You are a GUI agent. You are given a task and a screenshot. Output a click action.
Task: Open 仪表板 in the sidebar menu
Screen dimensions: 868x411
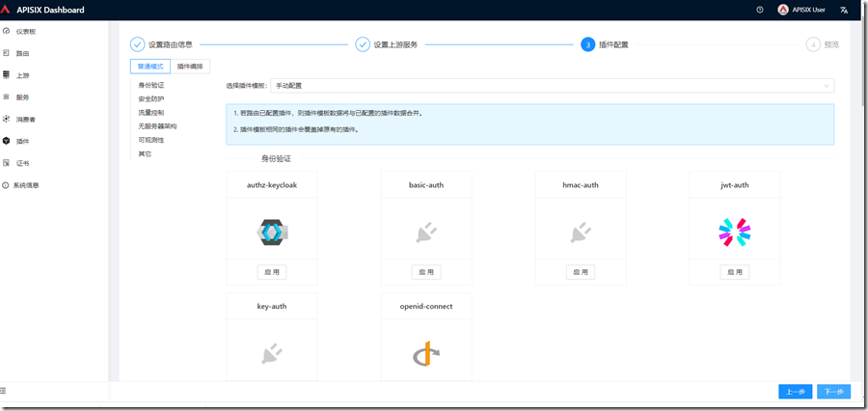point(26,32)
